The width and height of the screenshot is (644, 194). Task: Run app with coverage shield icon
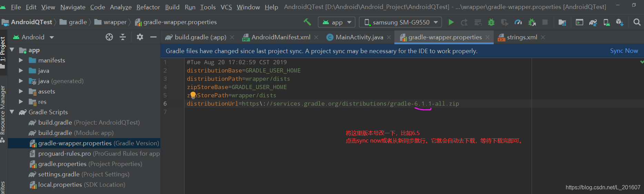(504, 22)
